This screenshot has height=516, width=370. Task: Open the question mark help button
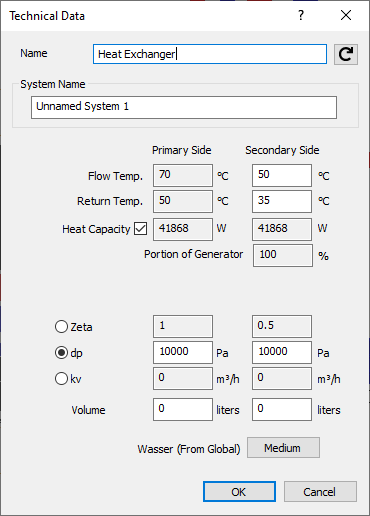[301, 15]
